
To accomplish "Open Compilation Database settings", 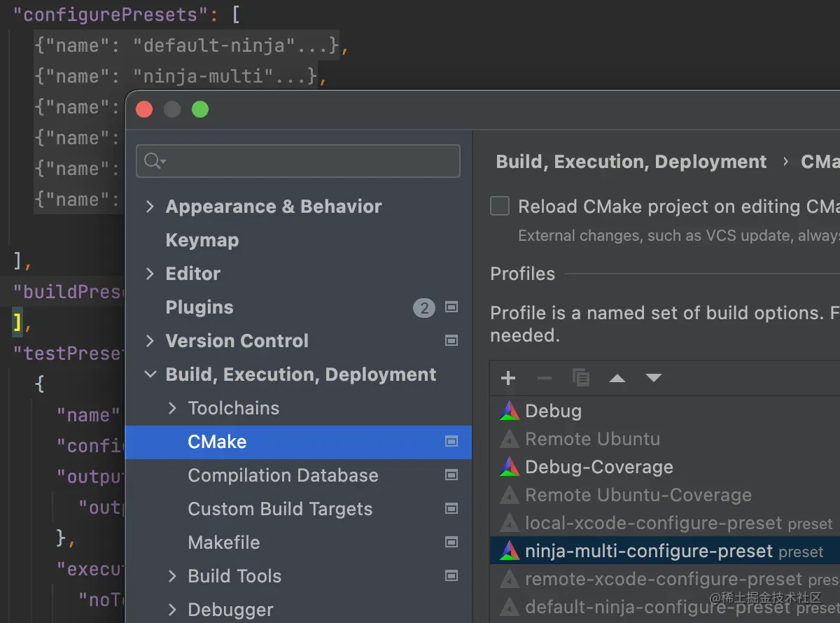I will [283, 475].
